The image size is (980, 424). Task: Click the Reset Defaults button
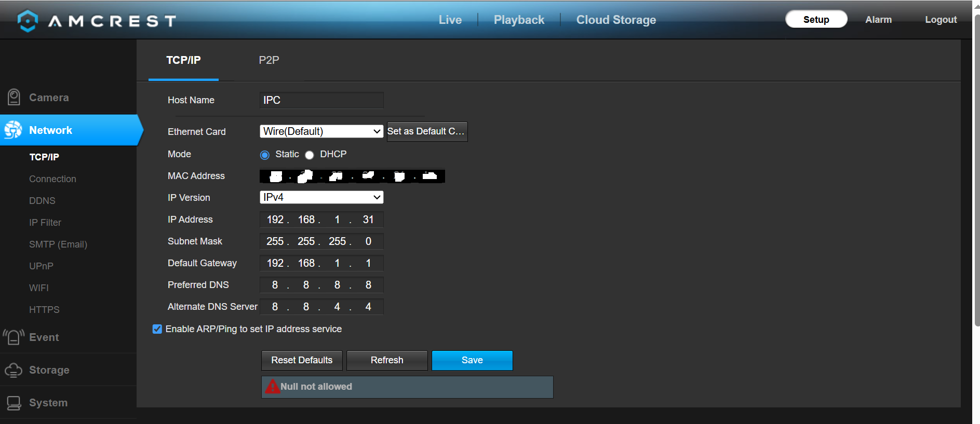[x=302, y=360]
